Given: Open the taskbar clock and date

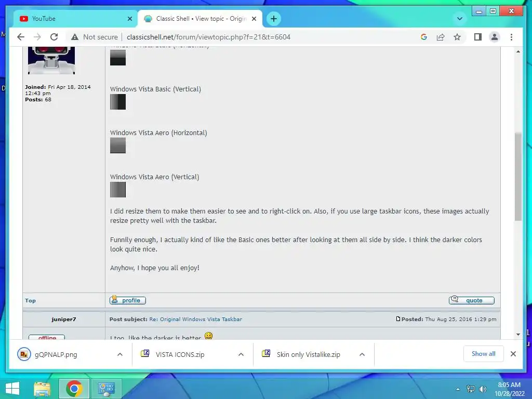Looking at the screenshot, I should (509, 389).
